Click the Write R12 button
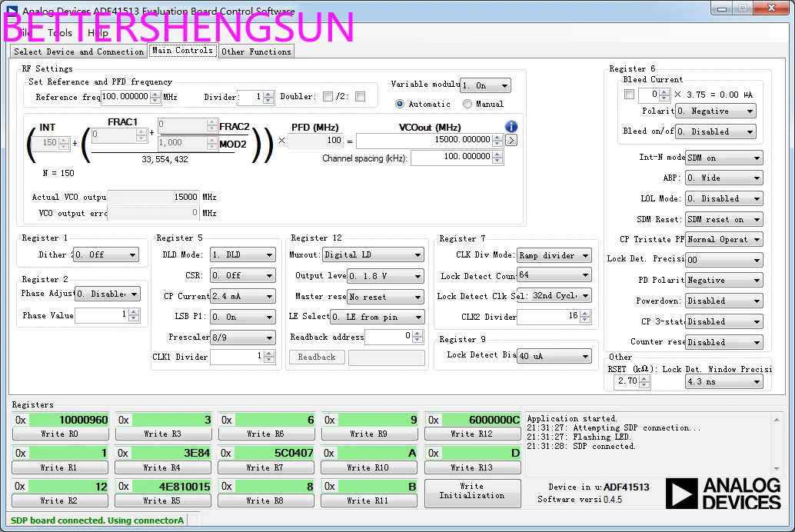 pyautogui.click(x=472, y=434)
